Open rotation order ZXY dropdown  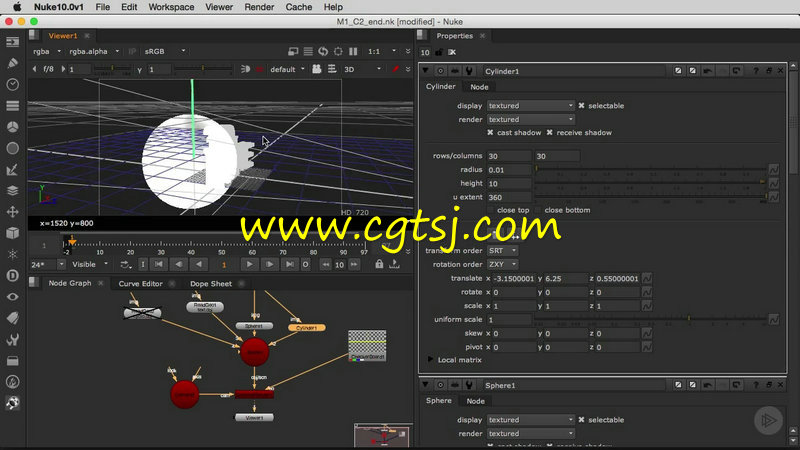tap(503, 264)
